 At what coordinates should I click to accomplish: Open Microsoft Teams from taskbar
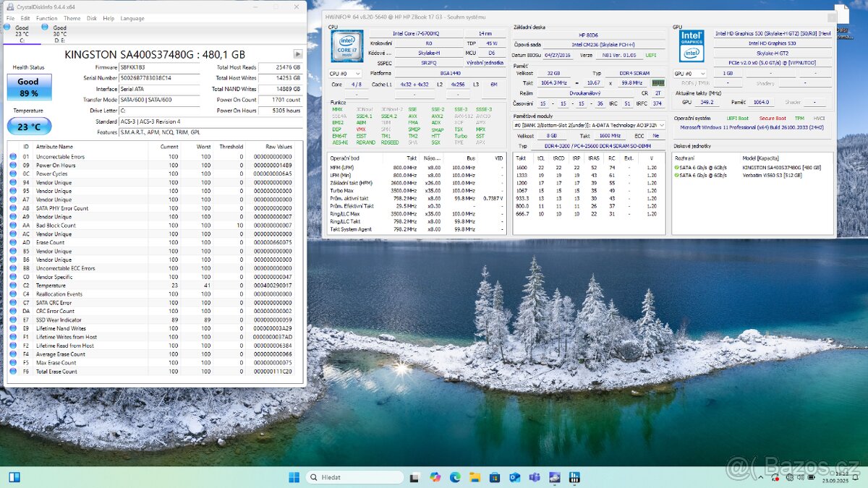tap(535, 477)
